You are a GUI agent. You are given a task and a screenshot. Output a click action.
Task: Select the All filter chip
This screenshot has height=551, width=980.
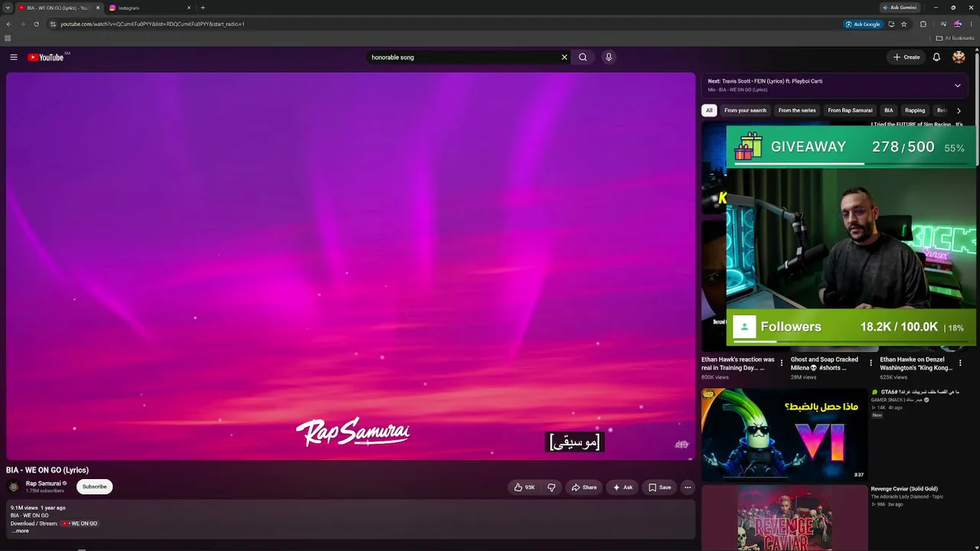click(x=709, y=110)
